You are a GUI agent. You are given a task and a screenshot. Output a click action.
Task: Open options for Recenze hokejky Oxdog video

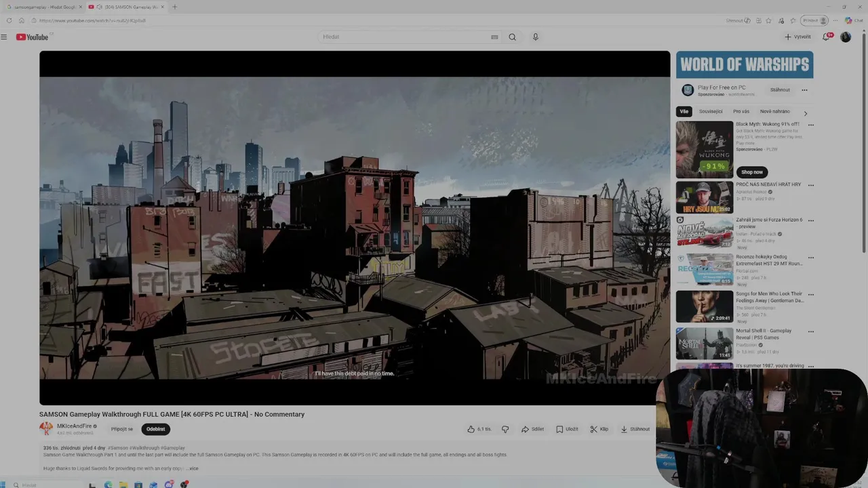(x=810, y=258)
